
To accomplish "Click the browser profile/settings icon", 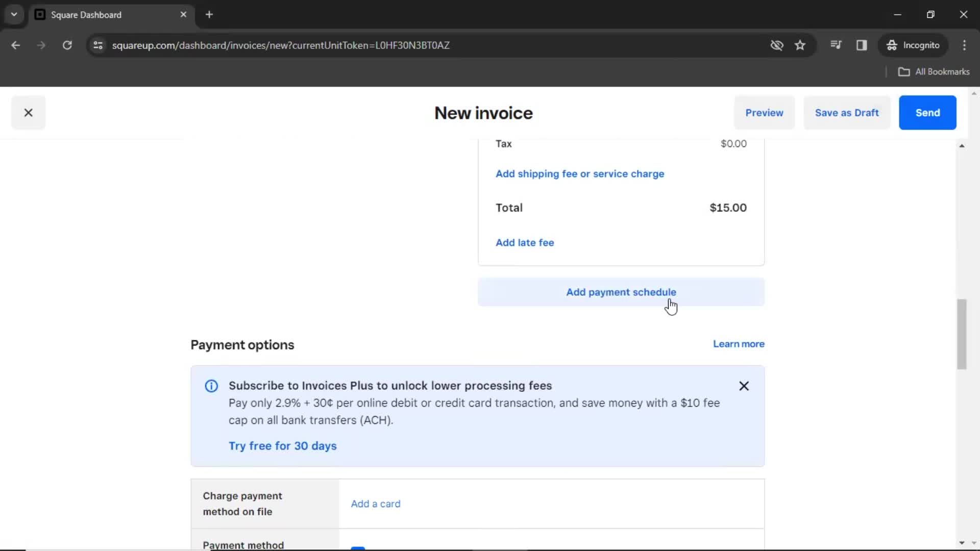I will coord(913,45).
